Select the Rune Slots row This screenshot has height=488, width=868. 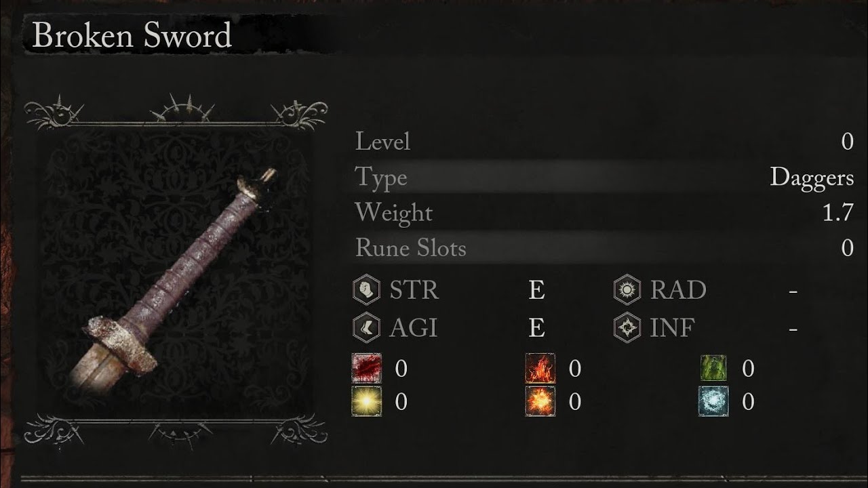pos(604,248)
